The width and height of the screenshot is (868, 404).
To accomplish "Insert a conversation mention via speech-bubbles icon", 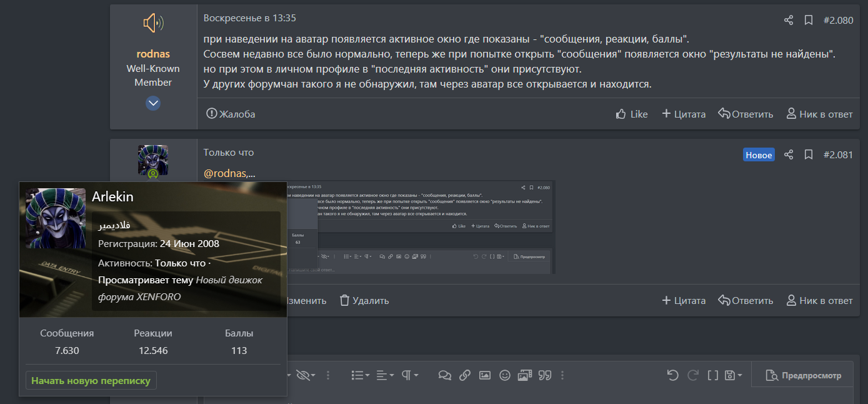I will [444, 375].
